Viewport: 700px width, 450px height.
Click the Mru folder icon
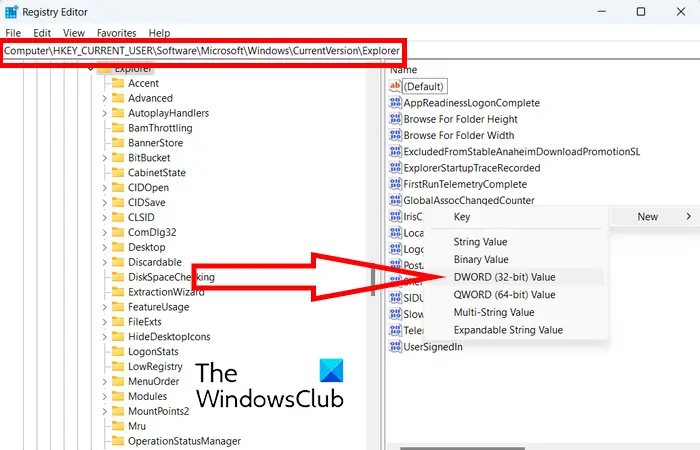[118, 426]
